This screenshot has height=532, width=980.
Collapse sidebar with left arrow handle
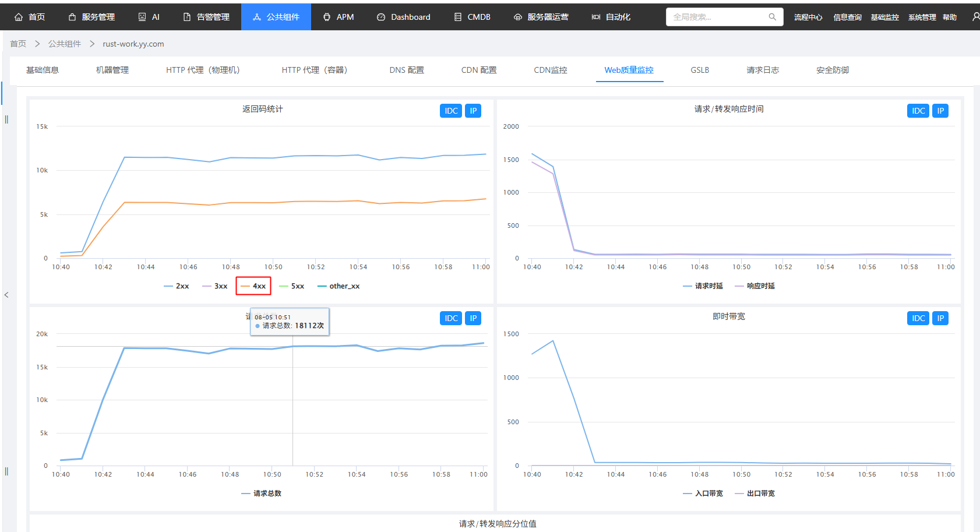tap(6, 295)
